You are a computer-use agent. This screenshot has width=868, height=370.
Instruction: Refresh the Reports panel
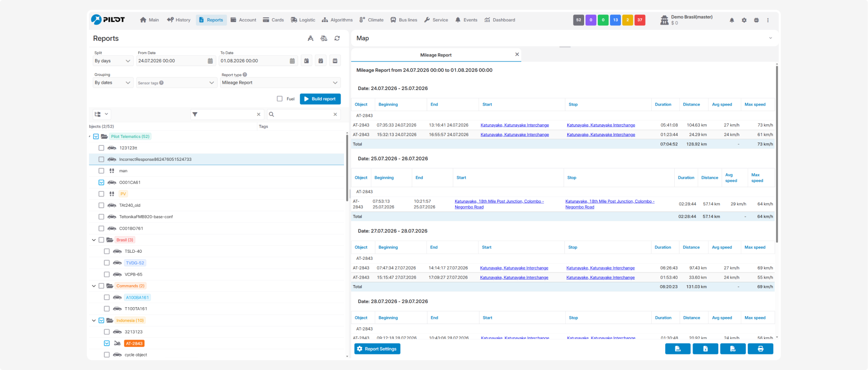click(337, 38)
